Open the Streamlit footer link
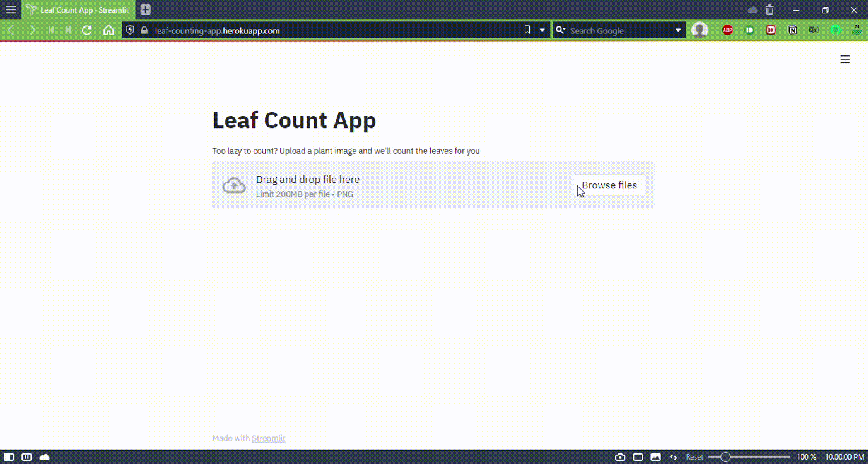The image size is (868, 464). tap(269, 438)
